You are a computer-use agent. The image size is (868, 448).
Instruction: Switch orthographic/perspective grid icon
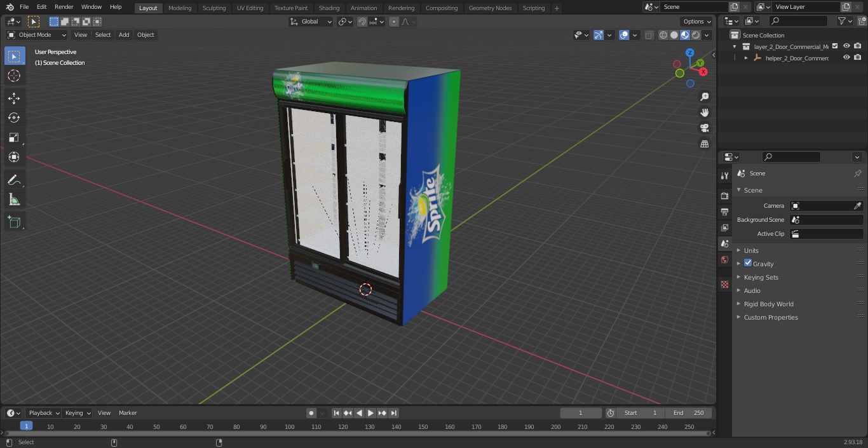click(x=704, y=144)
